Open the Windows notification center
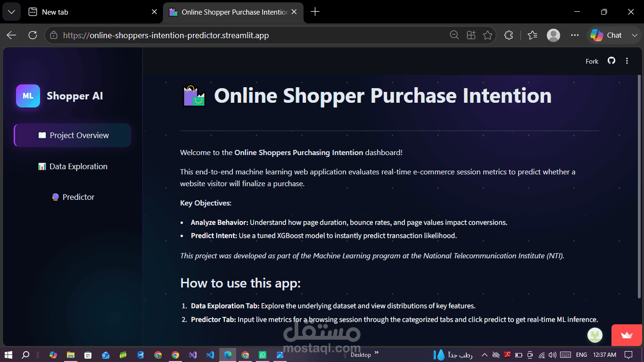The width and height of the screenshot is (644, 362). tap(628, 355)
